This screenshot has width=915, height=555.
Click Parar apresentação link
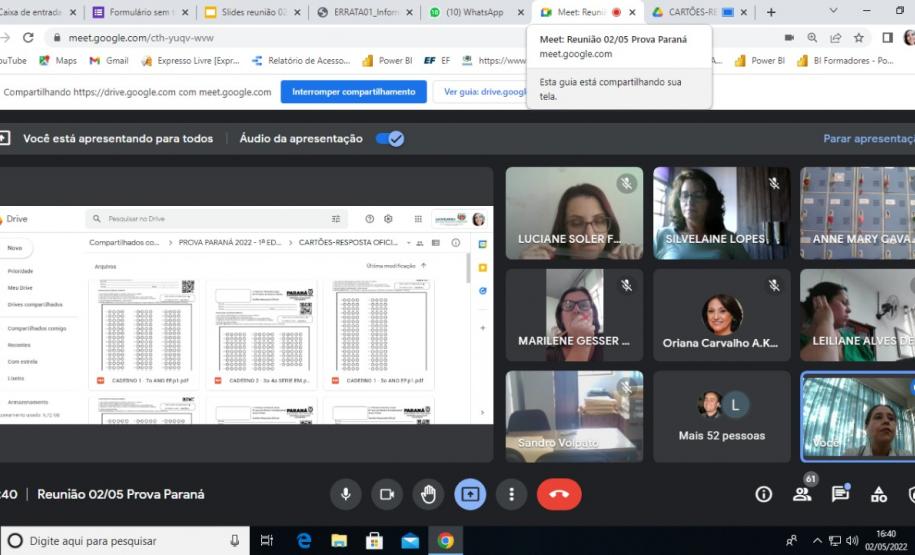pyautogui.click(x=868, y=139)
